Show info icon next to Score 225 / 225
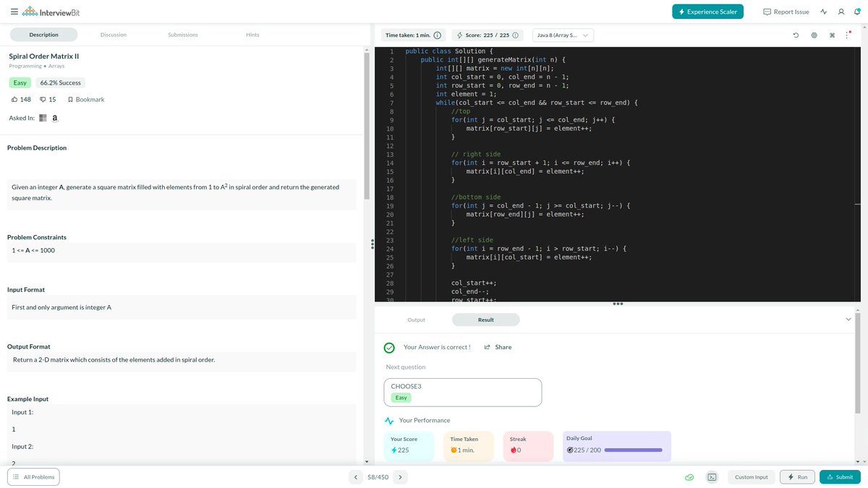The height and width of the screenshot is (488, 868). tap(516, 35)
